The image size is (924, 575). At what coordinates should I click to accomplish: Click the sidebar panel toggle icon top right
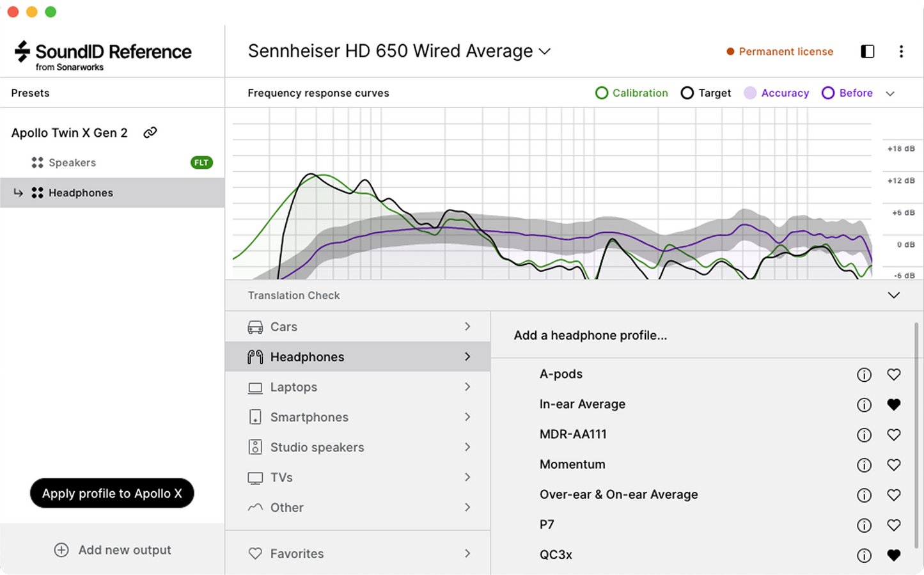[867, 51]
